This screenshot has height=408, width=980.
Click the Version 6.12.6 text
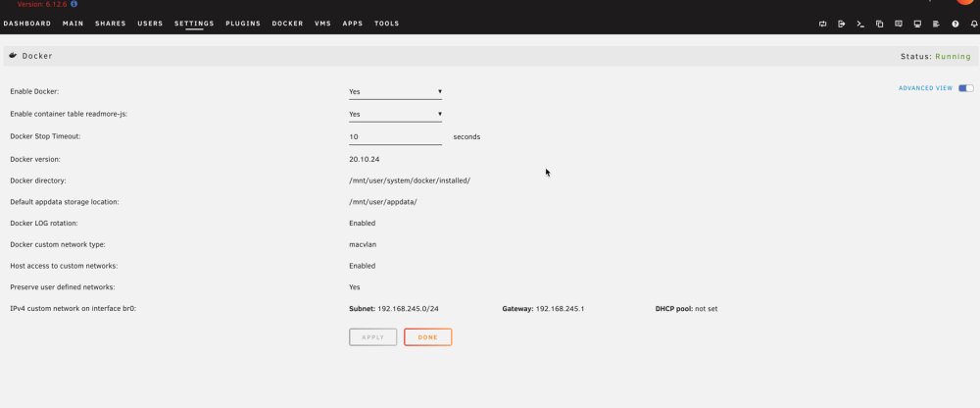(42, 4)
